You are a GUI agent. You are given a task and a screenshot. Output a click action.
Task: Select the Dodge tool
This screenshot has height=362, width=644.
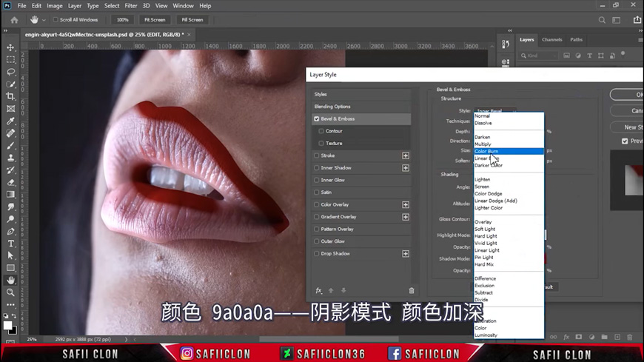tap(10, 219)
